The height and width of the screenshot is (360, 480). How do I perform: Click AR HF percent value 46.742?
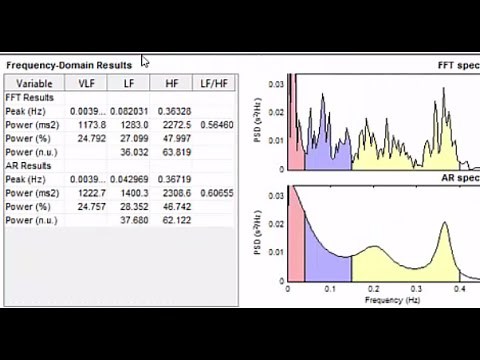tap(177, 207)
